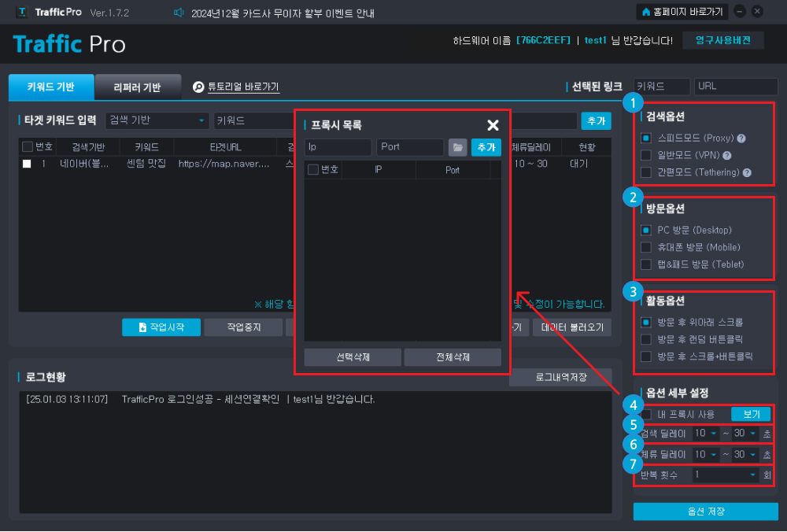Save settings with 옵션 저장 button

point(706,512)
